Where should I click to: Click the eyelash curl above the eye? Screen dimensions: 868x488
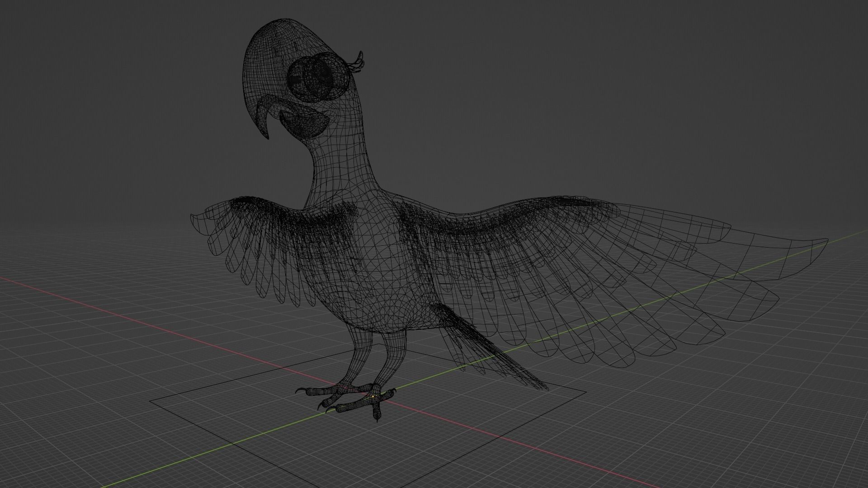pyautogui.click(x=356, y=63)
